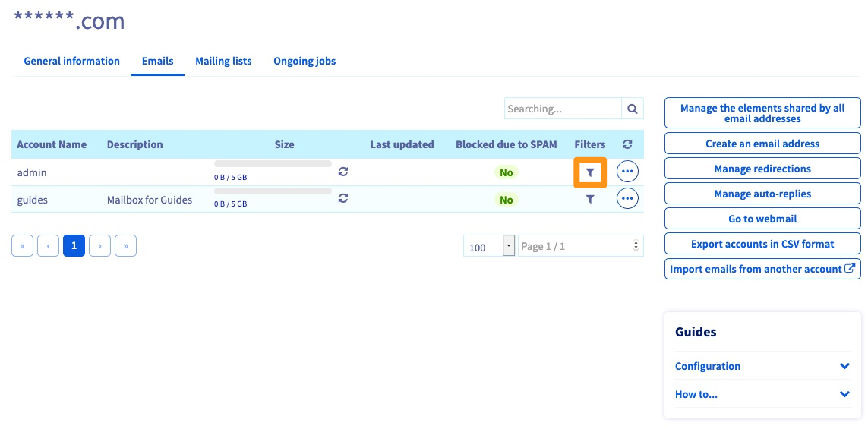Open the results per page dropdown

pos(489,246)
